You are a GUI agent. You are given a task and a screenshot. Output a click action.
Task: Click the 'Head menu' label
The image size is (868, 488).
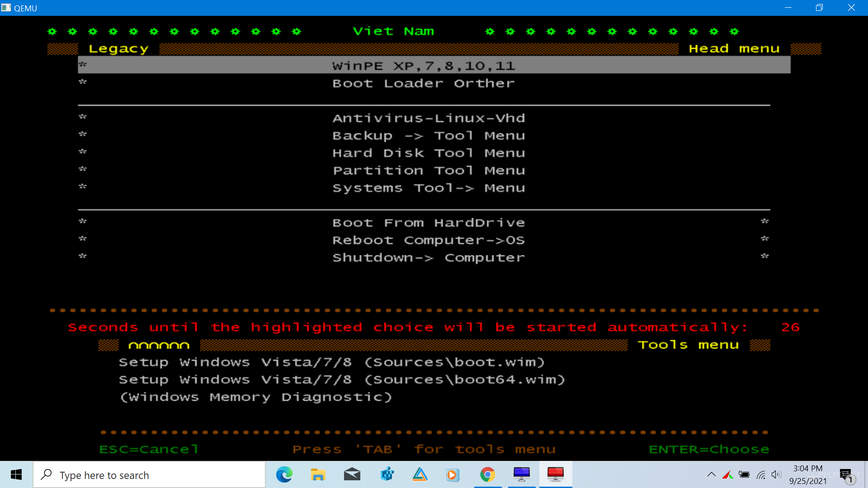pyautogui.click(x=734, y=49)
